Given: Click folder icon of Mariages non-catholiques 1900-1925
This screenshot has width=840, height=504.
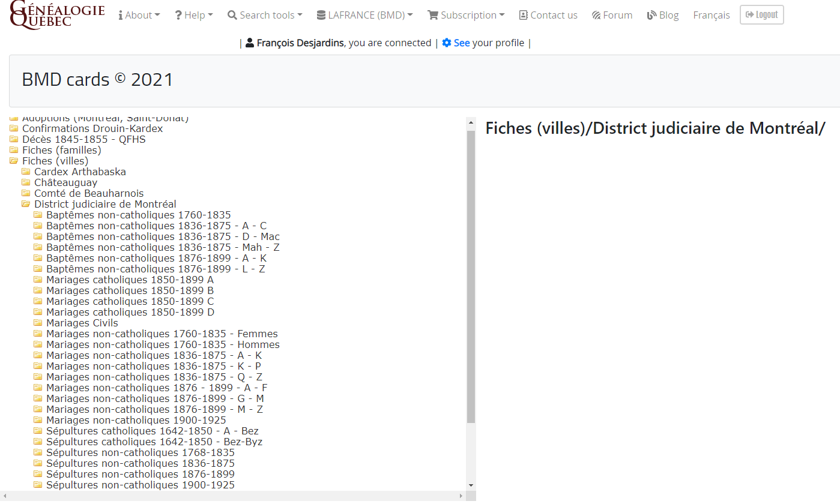Looking at the screenshot, I should point(38,420).
